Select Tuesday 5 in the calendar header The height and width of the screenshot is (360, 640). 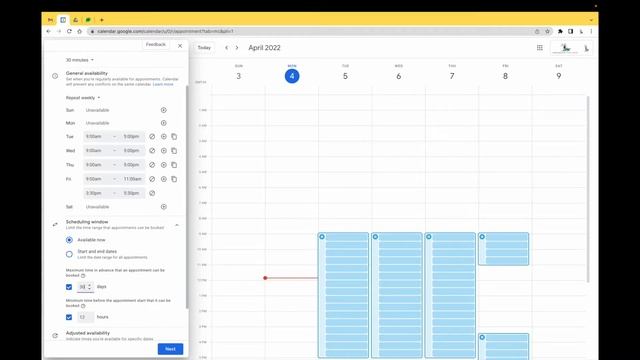tap(345, 76)
